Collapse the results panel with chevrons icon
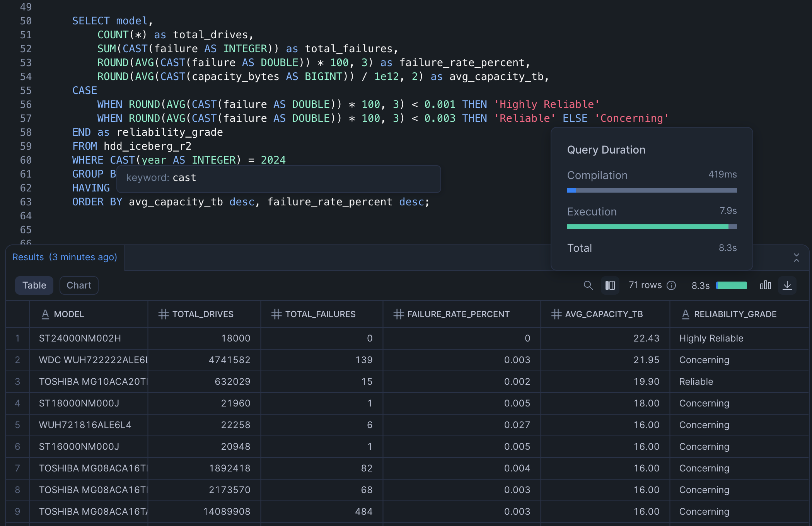This screenshot has height=526, width=812. click(796, 258)
